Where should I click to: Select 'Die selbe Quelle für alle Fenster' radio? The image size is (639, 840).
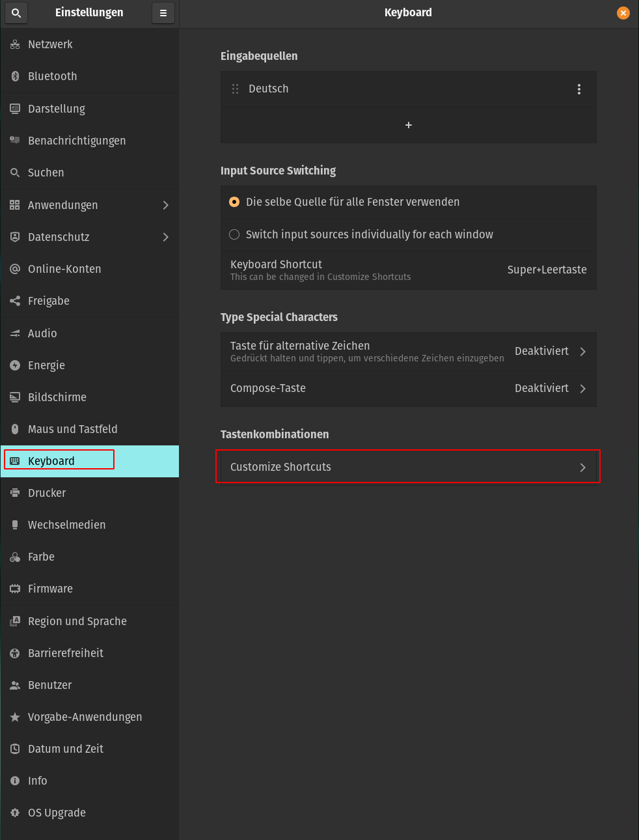(234, 202)
